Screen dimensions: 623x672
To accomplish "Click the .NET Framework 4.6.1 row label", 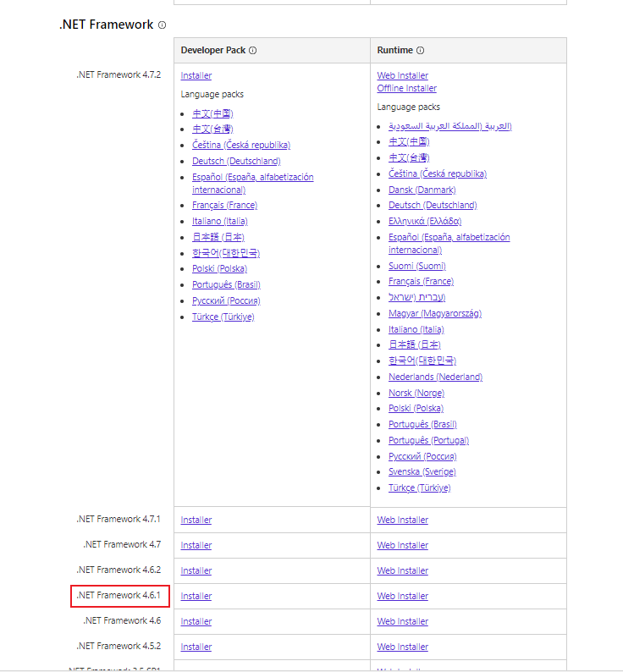I will (x=119, y=595).
